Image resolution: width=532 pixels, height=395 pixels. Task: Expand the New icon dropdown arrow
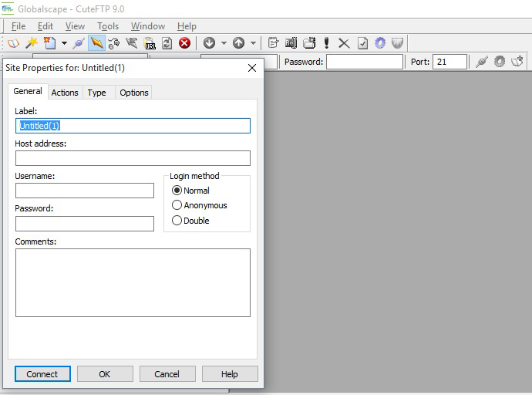(64, 43)
